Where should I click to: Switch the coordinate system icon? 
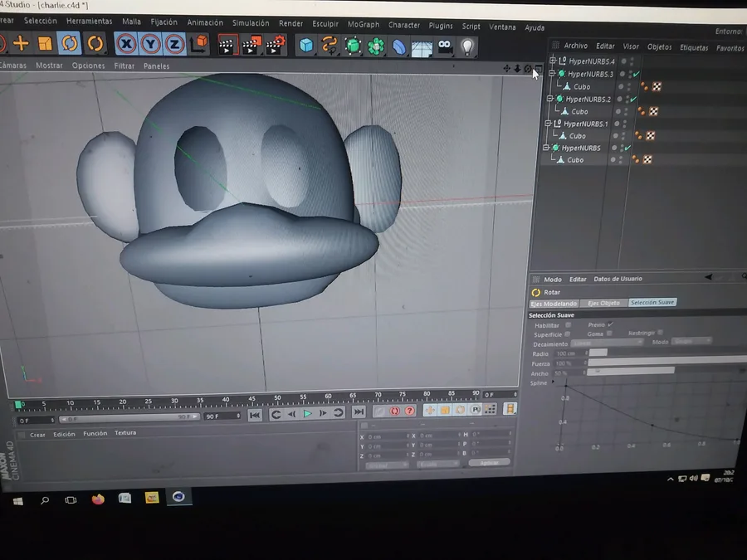tap(199, 44)
